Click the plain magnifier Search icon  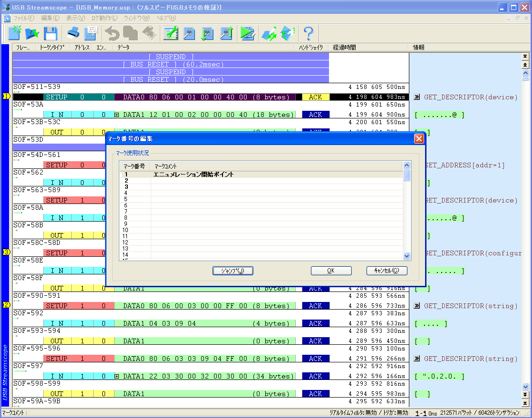pos(189,33)
